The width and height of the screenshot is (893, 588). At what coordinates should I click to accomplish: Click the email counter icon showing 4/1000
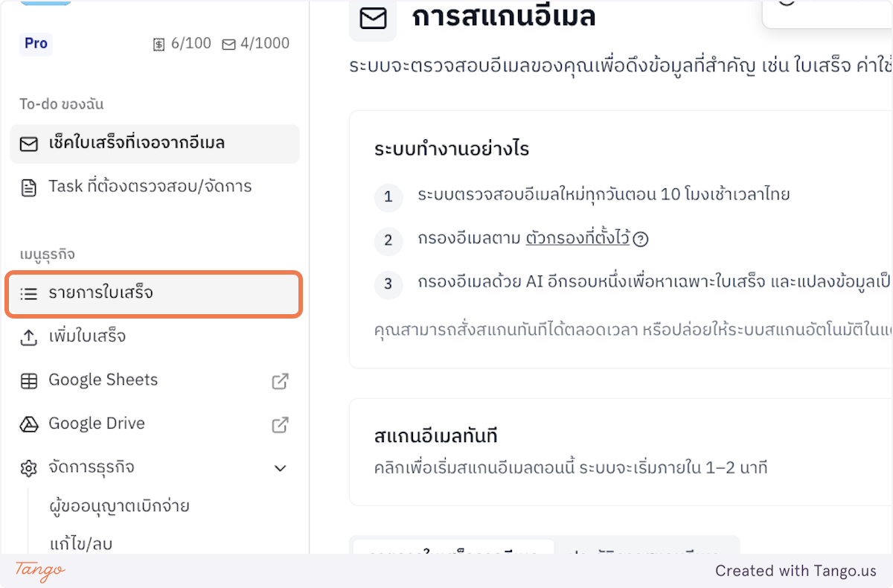pyautogui.click(x=228, y=43)
